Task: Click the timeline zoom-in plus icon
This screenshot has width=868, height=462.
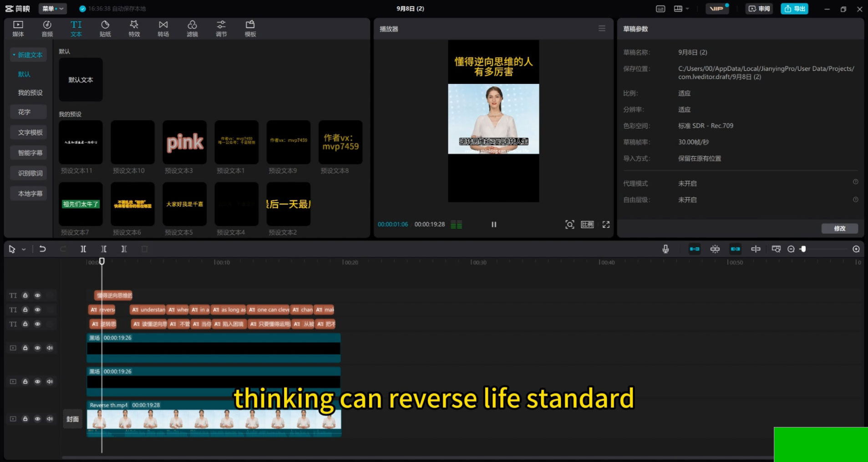Action: (x=856, y=249)
